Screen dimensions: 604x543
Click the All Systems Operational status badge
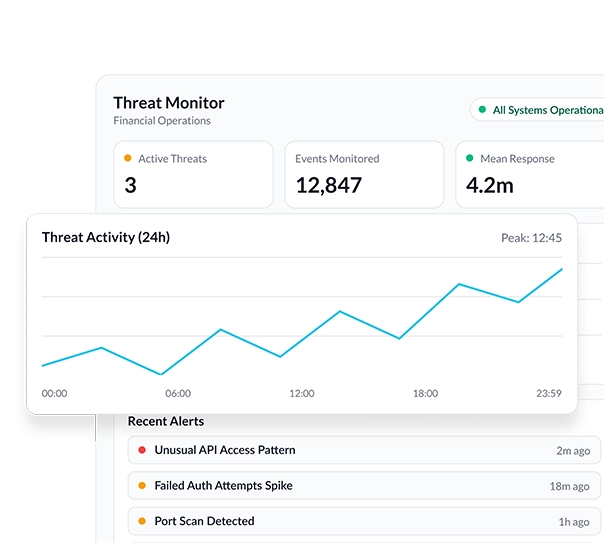pyautogui.click(x=537, y=110)
